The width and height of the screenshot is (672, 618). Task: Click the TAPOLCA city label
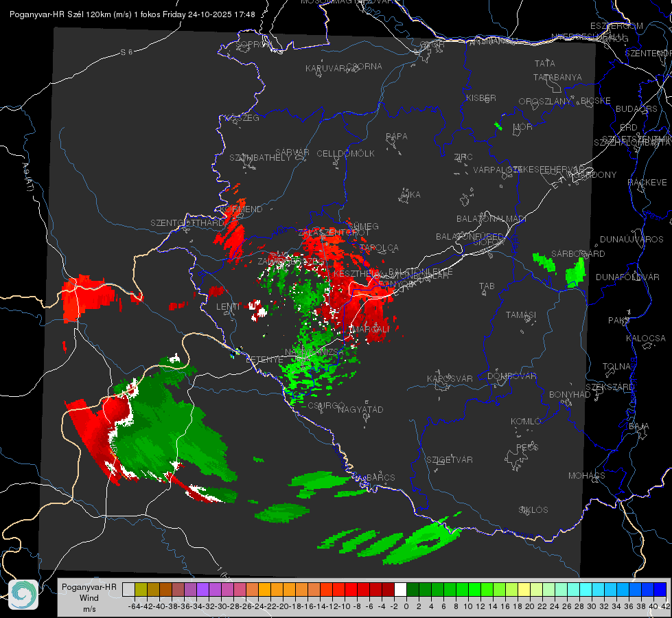[380, 248]
